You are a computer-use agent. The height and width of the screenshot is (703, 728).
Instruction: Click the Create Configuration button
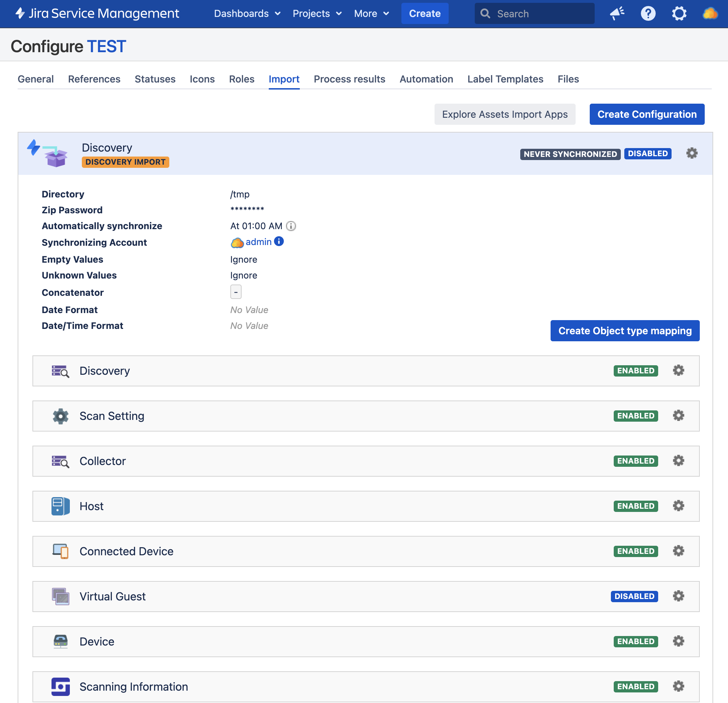[x=647, y=114]
